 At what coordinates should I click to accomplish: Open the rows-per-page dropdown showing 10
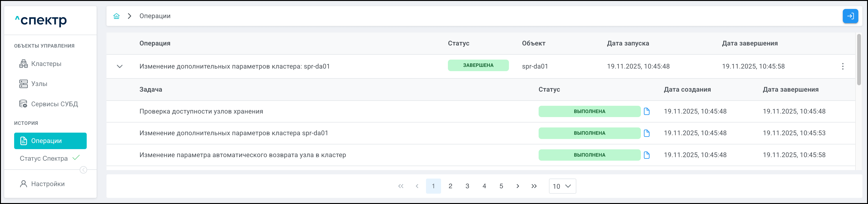pyautogui.click(x=562, y=186)
